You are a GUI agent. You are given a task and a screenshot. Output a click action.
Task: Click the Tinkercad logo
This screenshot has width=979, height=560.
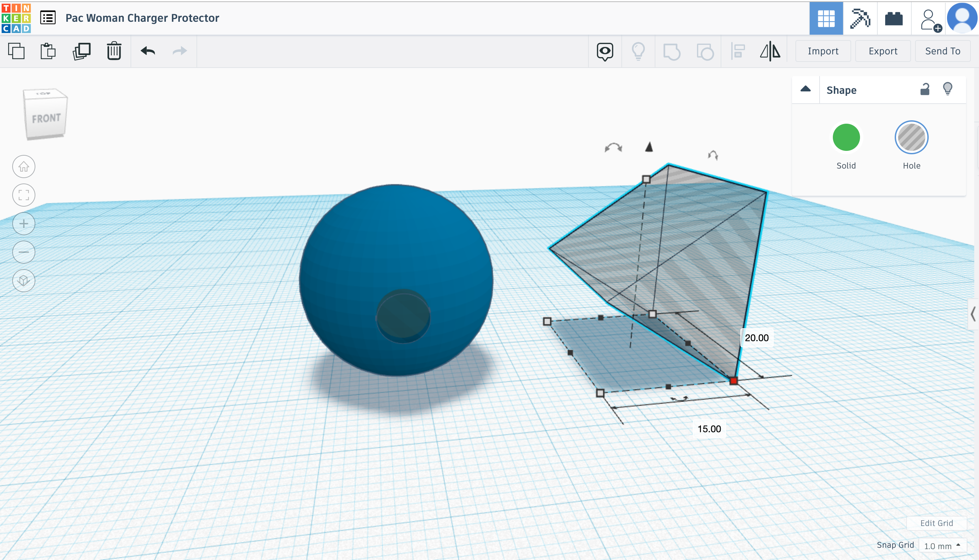tap(16, 18)
